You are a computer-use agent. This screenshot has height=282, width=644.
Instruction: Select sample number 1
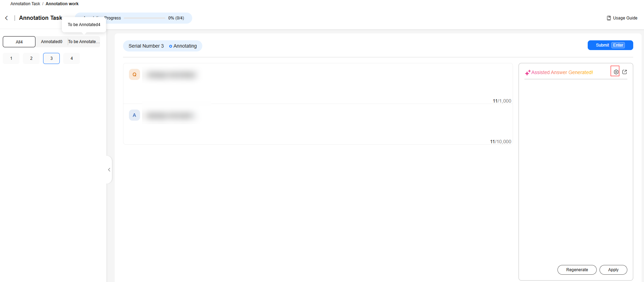click(11, 58)
